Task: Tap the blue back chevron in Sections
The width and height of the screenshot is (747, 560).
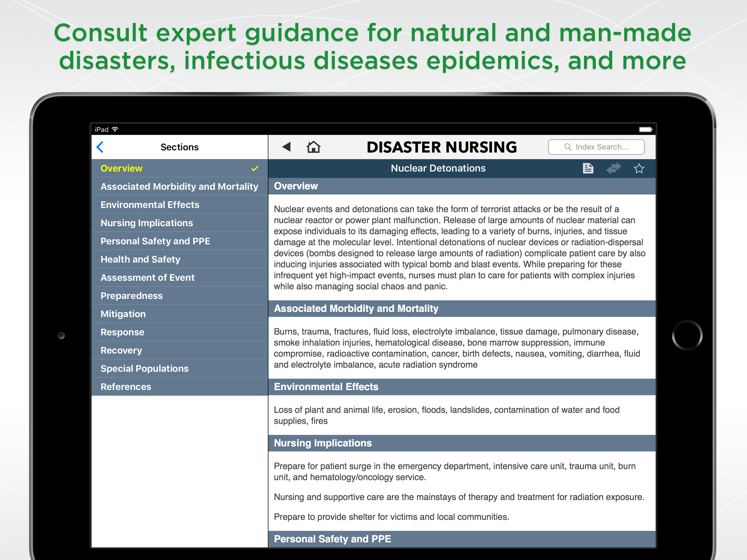Action: (x=100, y=147)
